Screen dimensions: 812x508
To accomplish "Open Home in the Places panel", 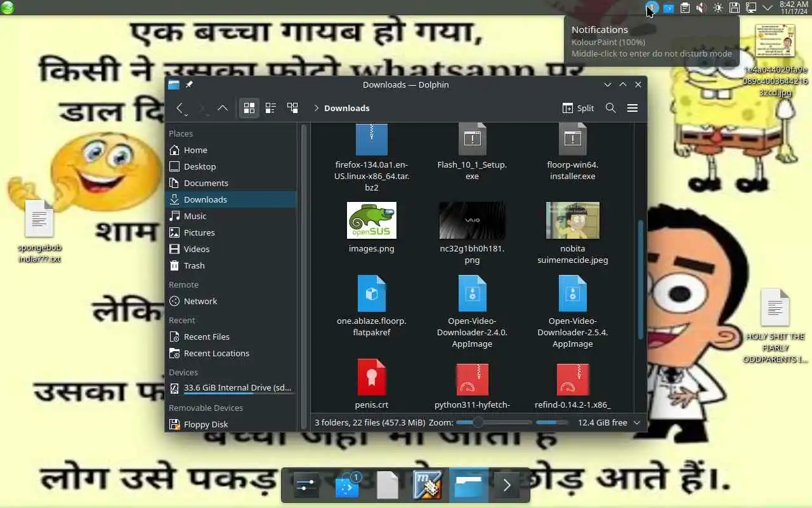I will [x=230, y=150].
